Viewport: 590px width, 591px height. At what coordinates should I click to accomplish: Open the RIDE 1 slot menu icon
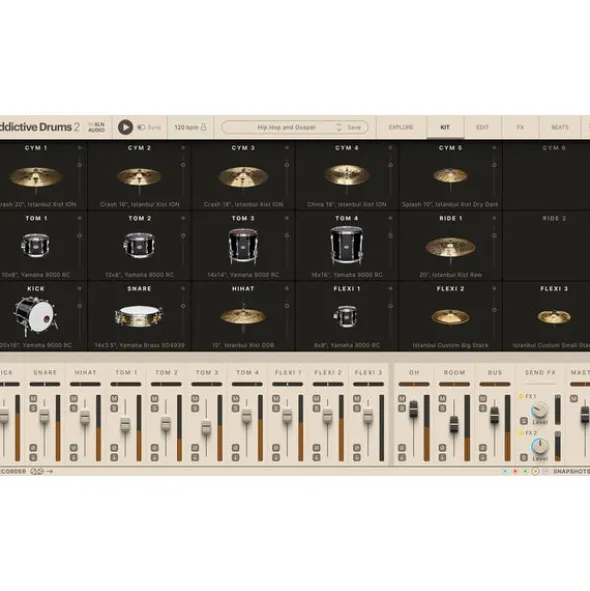coord(494,218)
